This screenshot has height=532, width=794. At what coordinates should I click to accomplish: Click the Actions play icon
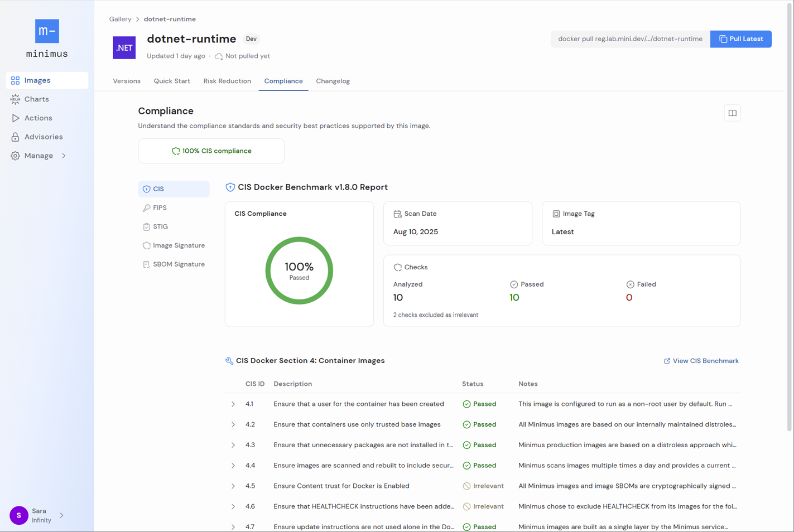tap(15, 118)
